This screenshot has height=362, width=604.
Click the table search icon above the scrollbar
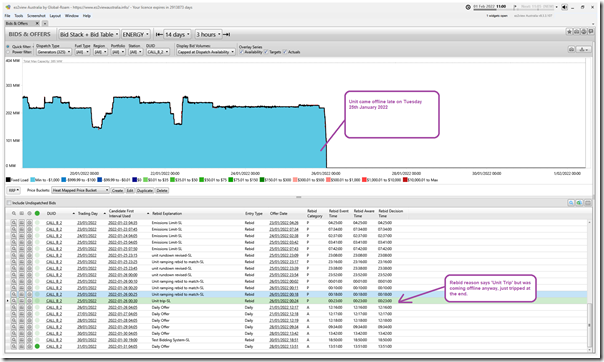tap(571, 203)
